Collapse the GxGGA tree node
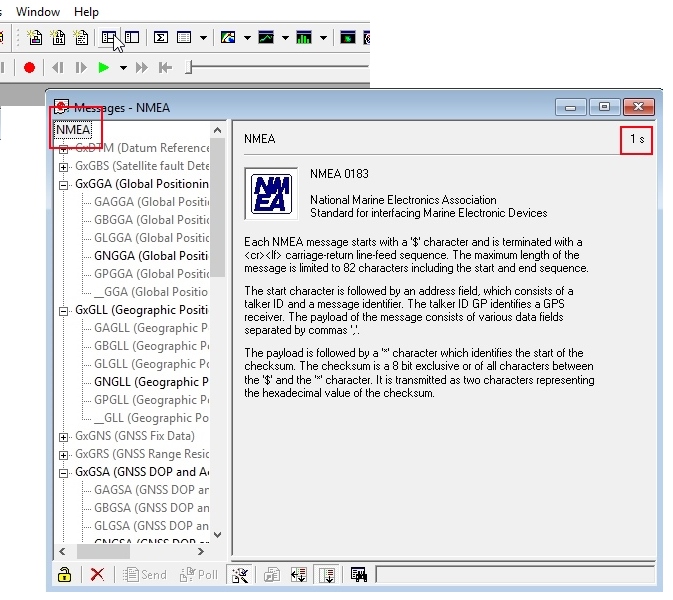This screenshot has width=673, height=600. [x=64, y=185]
